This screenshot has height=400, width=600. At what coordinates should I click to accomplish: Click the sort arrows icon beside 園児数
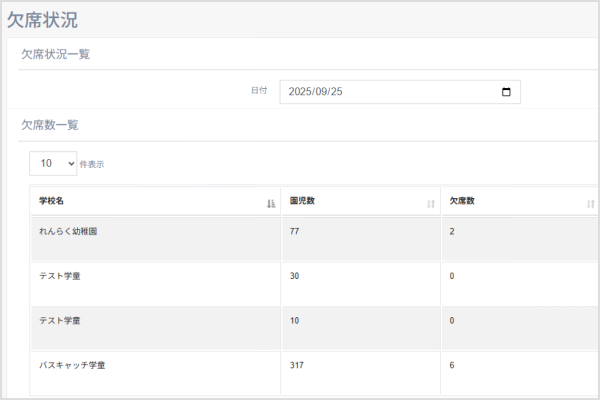(x=430, y=203)
